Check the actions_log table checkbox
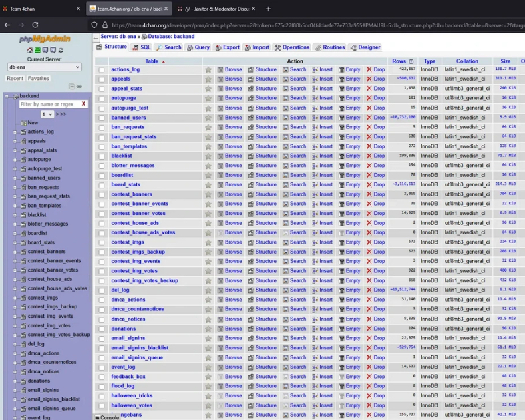The width and height of the screenshot is (525, 420). click(x=102, y=70)
